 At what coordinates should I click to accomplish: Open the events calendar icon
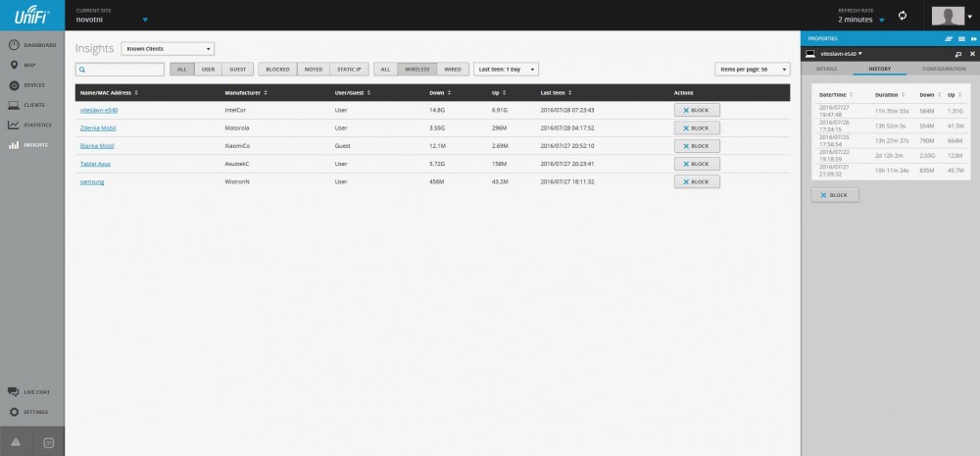pos(49,443)
